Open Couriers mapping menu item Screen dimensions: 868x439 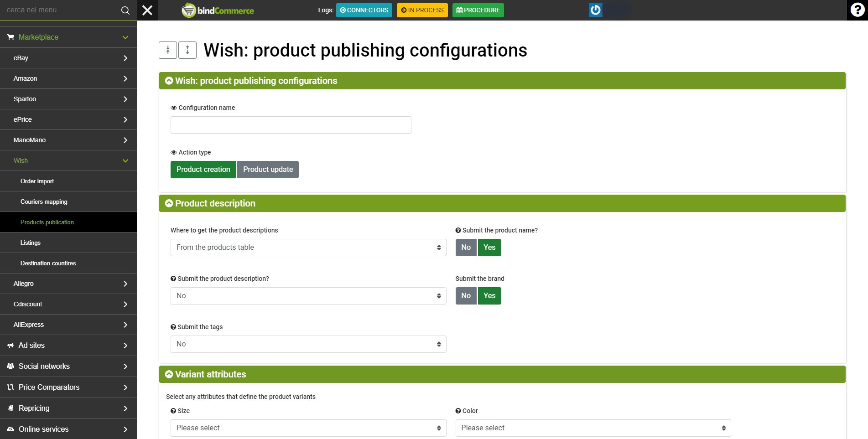click(68, 201)
